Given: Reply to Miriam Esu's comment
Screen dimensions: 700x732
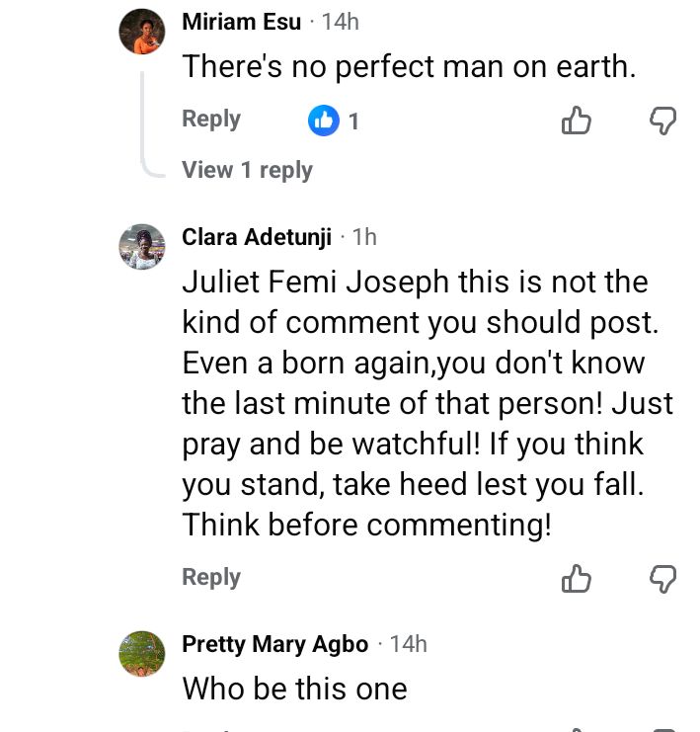Looking at the screenshot, I should pyautogui.click(x=211, y=120).
